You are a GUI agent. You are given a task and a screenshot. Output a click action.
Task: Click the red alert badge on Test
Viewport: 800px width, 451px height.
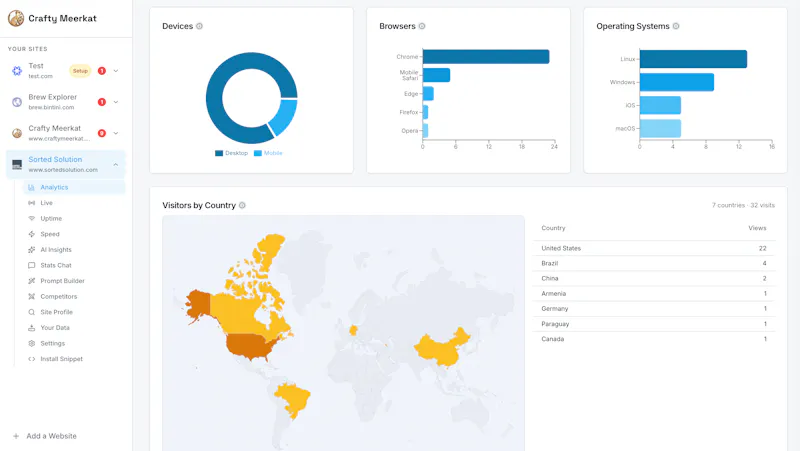tap(102, 71)
